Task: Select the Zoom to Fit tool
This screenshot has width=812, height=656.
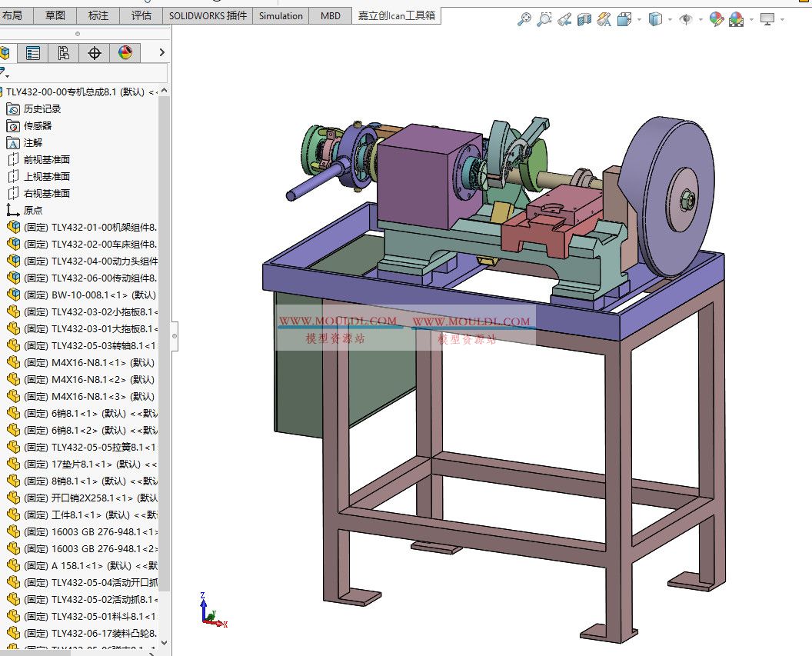Action: [x=525, y=18]
